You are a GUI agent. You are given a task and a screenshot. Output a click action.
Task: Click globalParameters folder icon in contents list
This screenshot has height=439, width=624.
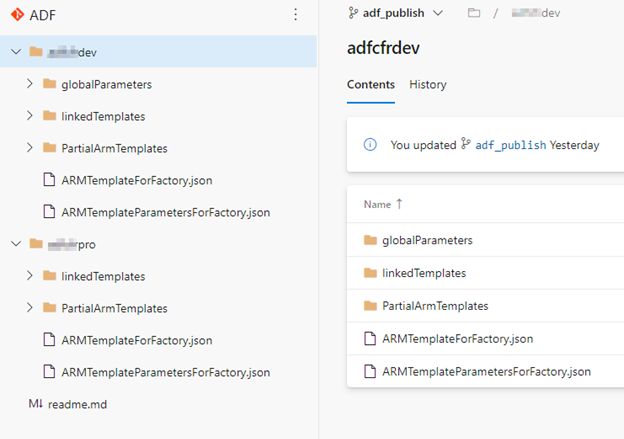click(370, 240)
